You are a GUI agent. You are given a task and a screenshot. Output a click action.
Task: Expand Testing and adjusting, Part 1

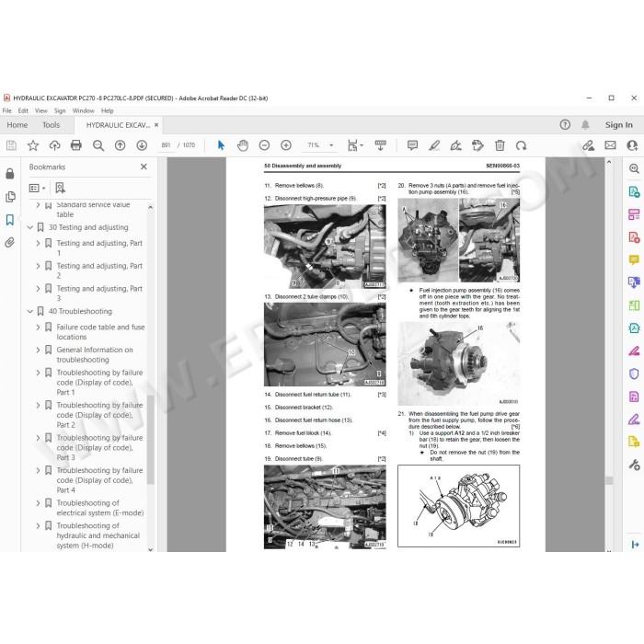(x=39, y=243)
